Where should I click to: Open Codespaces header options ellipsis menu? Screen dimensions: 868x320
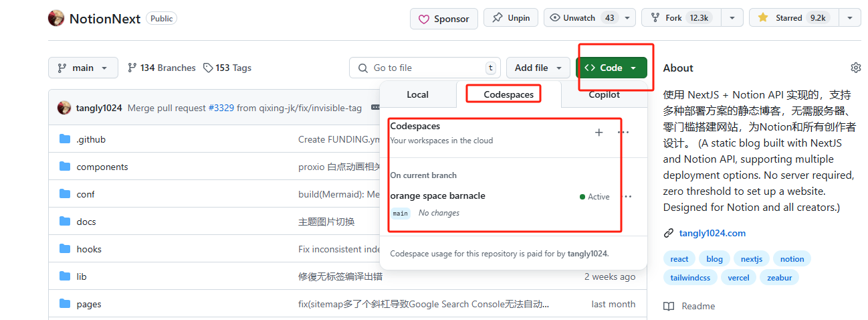pyautogui.click(x=623, y=133)
